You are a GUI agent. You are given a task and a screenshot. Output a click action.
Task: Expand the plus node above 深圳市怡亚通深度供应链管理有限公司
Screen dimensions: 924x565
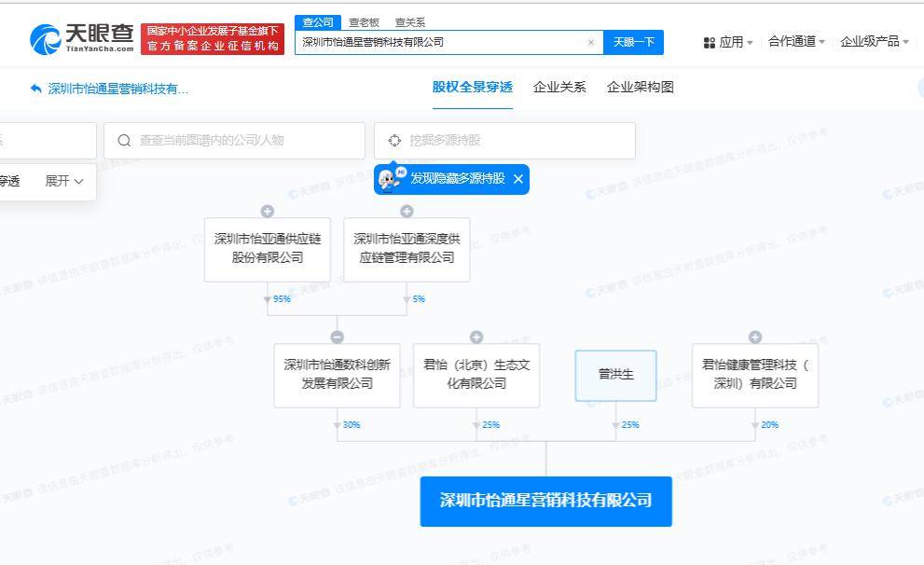pyautogui.click(x=407, y=211)
